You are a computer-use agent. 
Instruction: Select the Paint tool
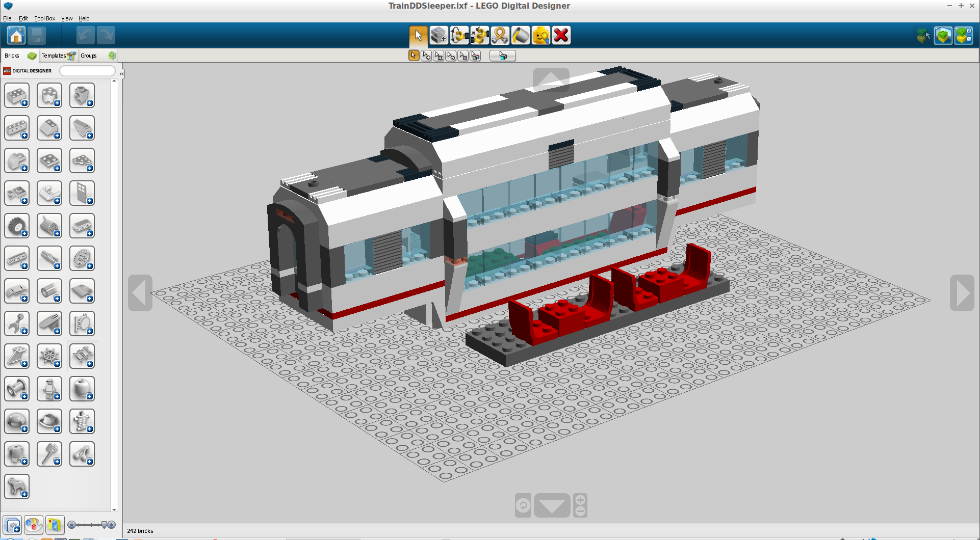click(521, 35)
